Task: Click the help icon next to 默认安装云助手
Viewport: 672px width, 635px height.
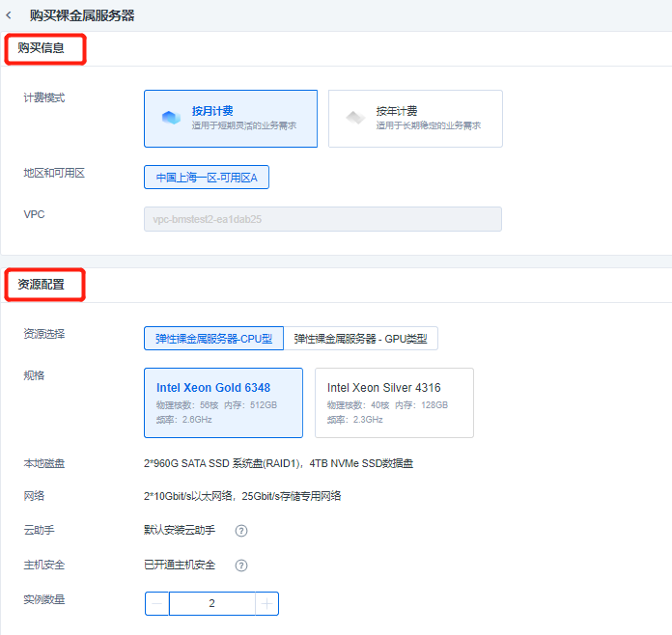Action: pyautogui.click(x=241, y=531)
